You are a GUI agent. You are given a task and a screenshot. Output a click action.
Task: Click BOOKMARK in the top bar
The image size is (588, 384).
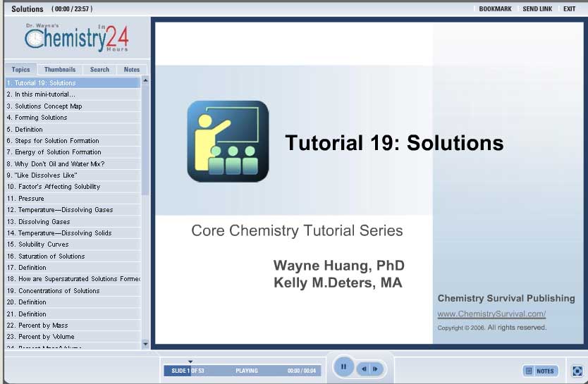(x=495, y=9)
